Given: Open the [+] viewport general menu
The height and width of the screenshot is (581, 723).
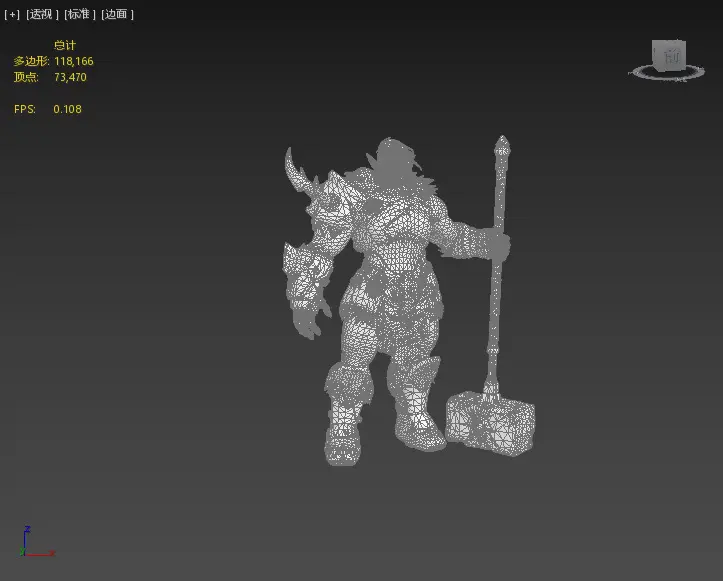Looking at the screenshot, I should (12, 14).
